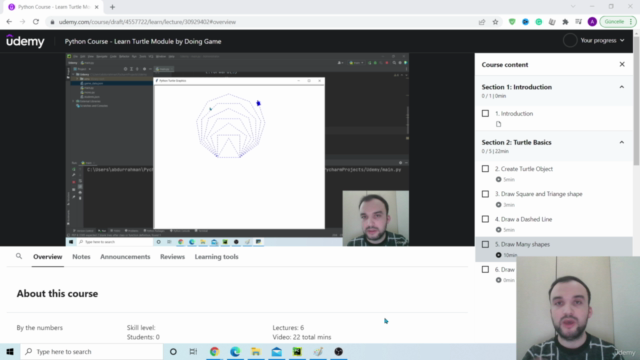Switch to the Overview tab
Viewport: 640px width, 360px height.
tap(48, 257)
